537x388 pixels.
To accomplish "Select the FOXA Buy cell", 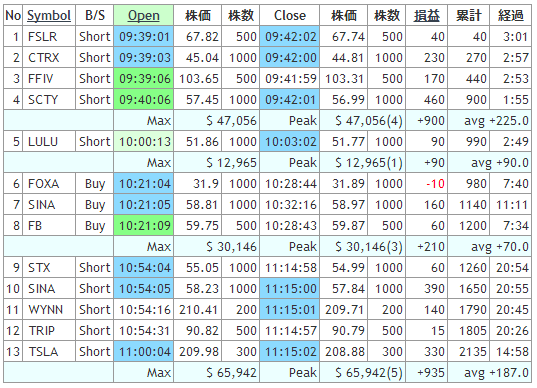I will (95, 184).
